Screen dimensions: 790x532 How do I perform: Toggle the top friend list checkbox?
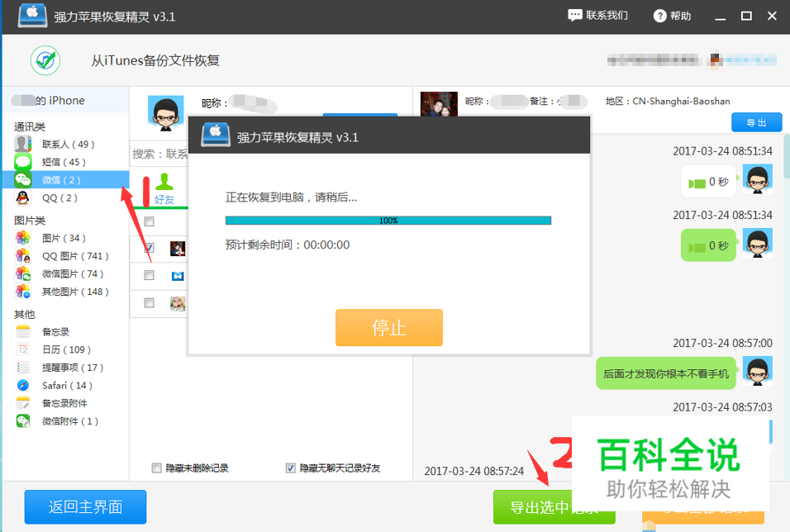149,221
